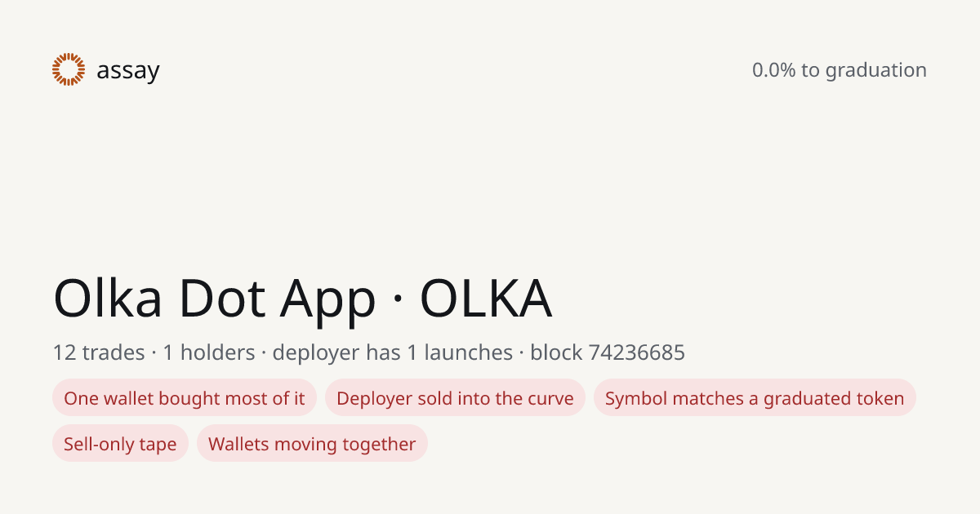Click the word App in the heading

pyautogui.click(x=327, y=299)
